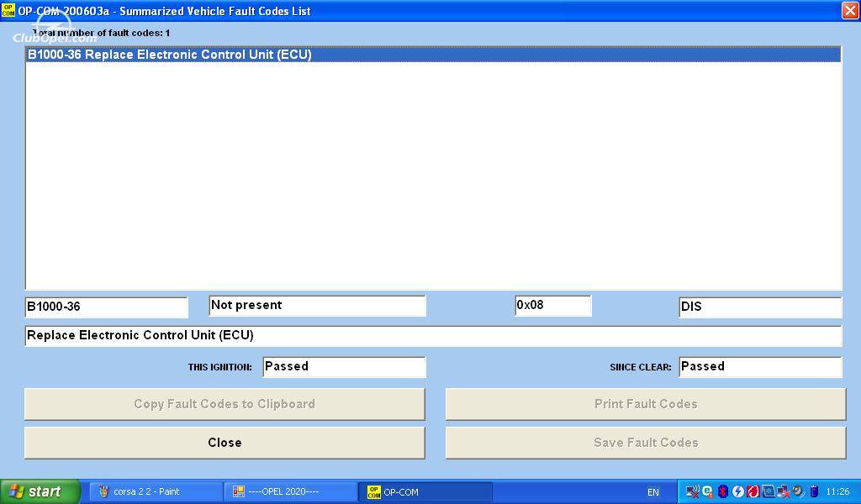The image size is (861, 504).
Task: Click the fault code field showing B1000-36
Action: coord(107,307)
